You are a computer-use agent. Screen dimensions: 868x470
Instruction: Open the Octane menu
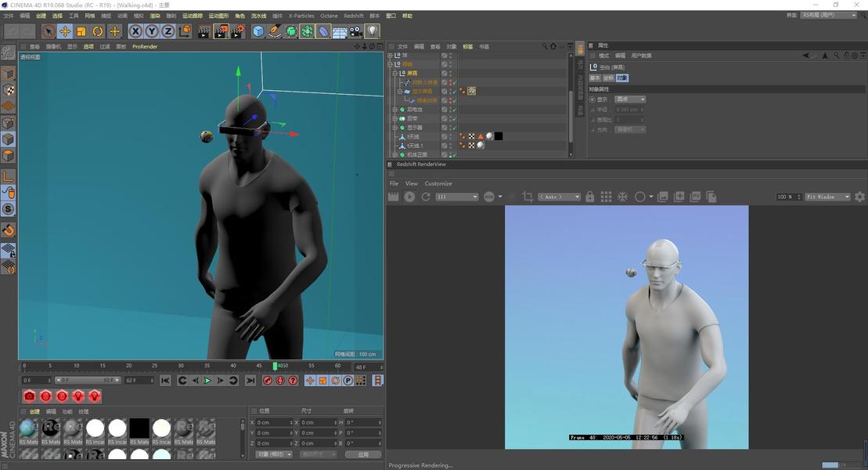329,16
